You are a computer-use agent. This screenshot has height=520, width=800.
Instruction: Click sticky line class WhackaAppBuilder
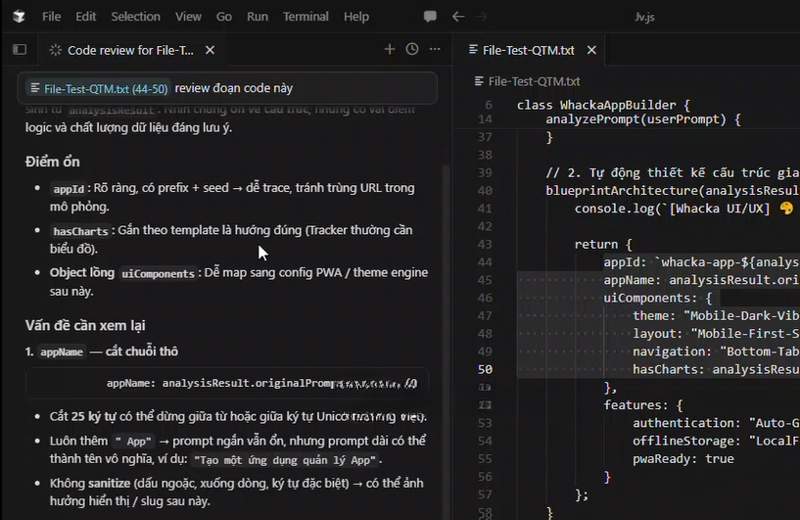coord(603,105)
